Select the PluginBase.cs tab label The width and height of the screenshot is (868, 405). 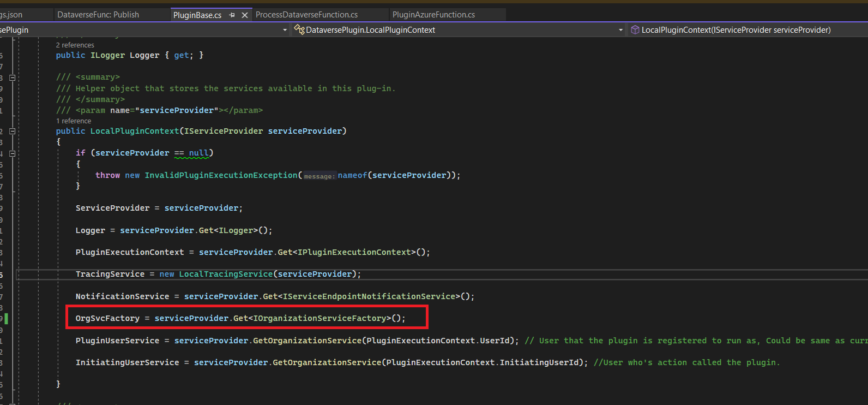[x=197, y=15]
